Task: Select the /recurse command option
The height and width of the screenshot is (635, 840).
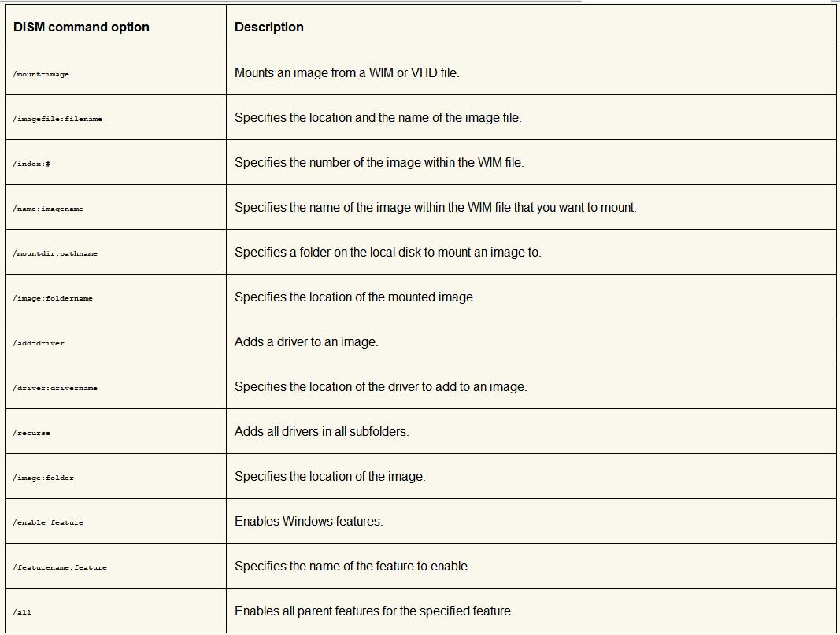Action: pos(31,433)
